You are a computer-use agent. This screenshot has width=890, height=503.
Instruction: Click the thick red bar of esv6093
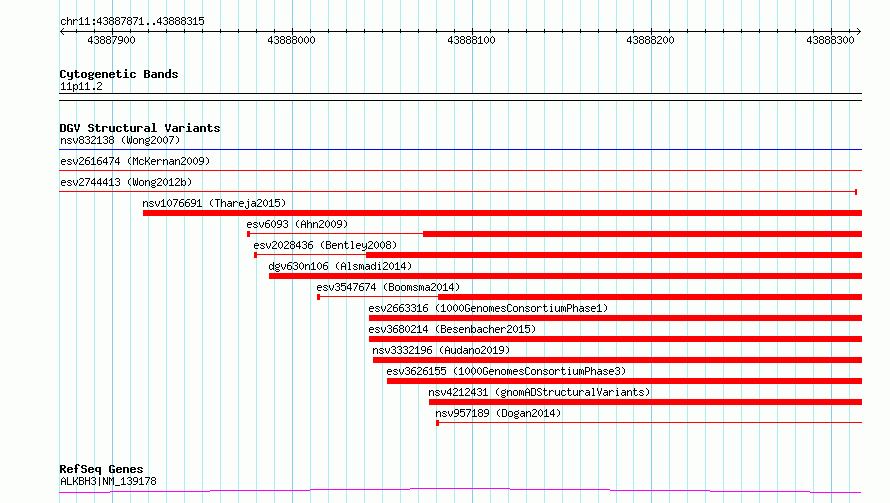click(643, 234)
